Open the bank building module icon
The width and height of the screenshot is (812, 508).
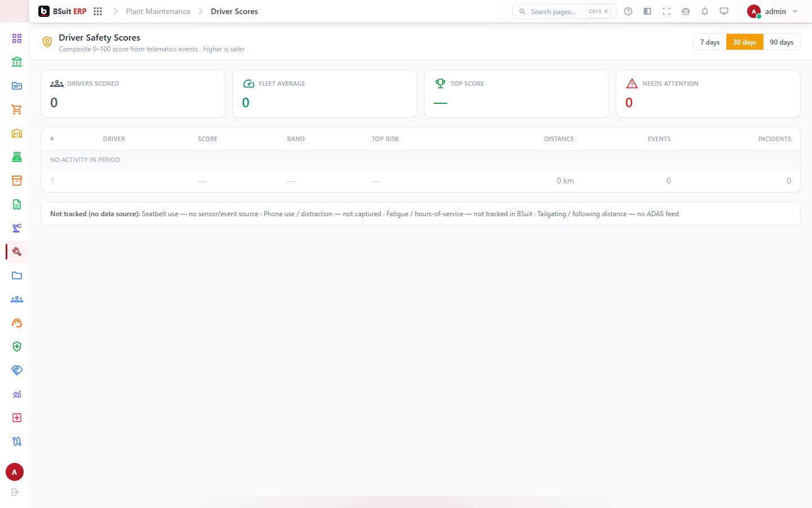pos(17,62)
